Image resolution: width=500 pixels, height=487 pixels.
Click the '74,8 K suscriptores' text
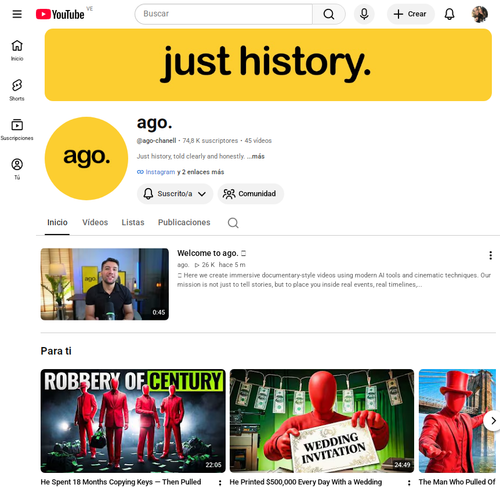pyautogui.click(x=210, y=141)
